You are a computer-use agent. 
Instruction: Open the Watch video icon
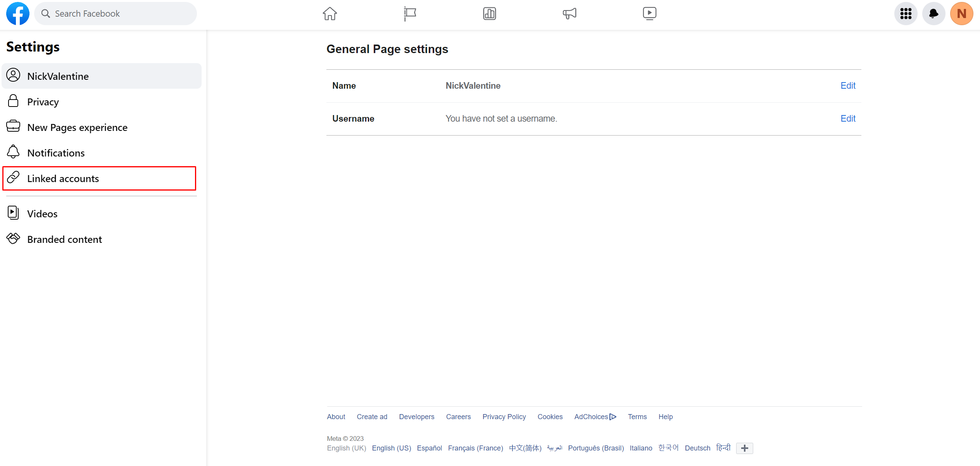click(x=649, y=14)
